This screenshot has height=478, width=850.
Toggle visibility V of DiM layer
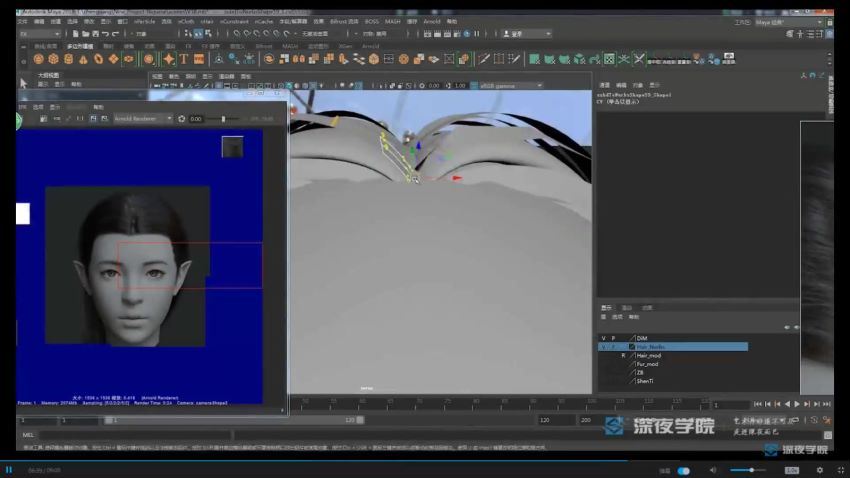(x=603, y=338)
